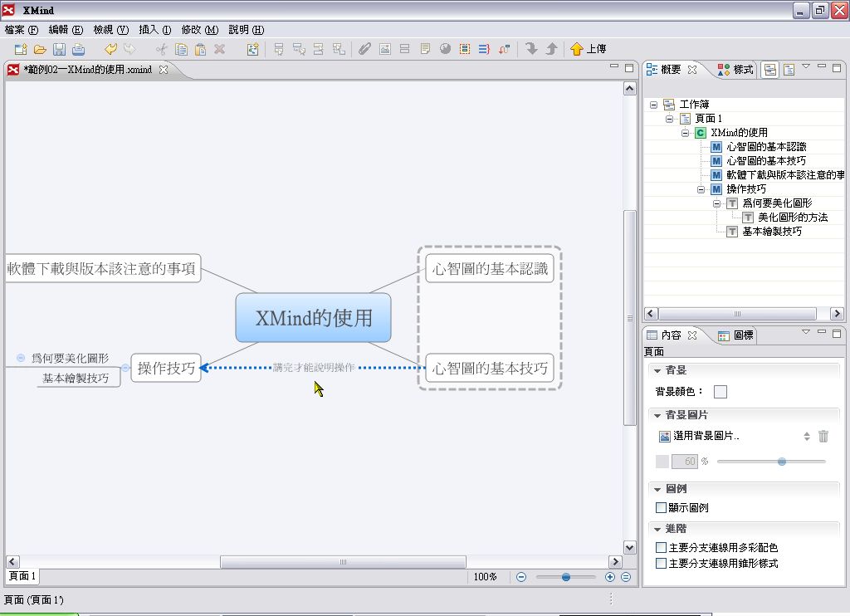850x616 pixels.
Task: Drill down with the down-arrow icon
Action: pos(531,49)
